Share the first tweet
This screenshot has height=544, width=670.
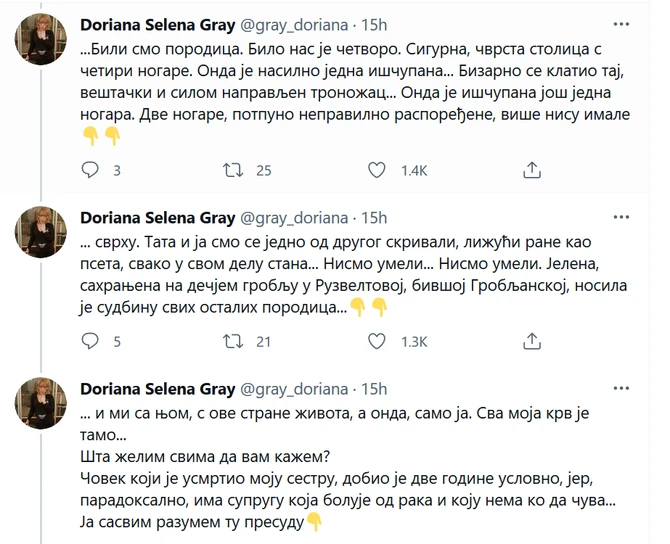point(532,169)
